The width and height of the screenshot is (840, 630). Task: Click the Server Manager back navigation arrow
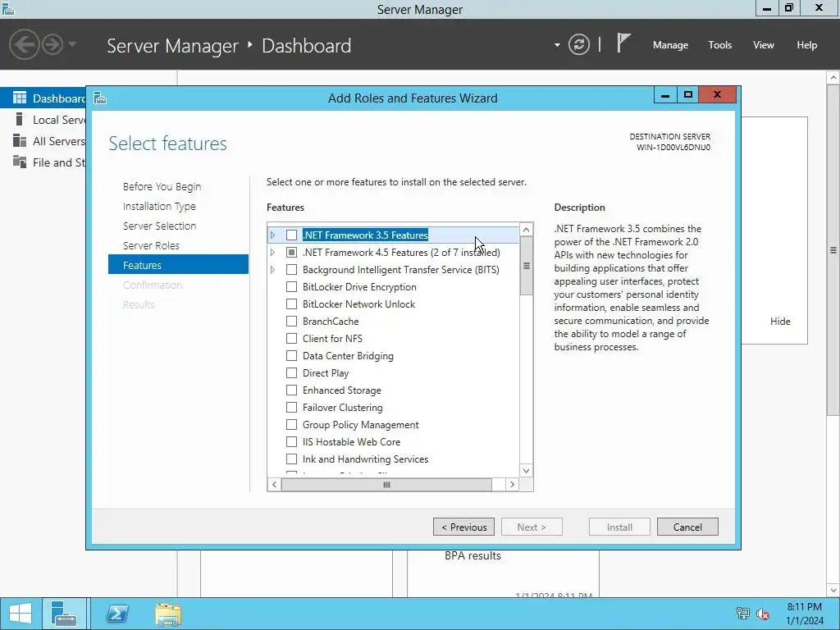[x=24, y=44]
